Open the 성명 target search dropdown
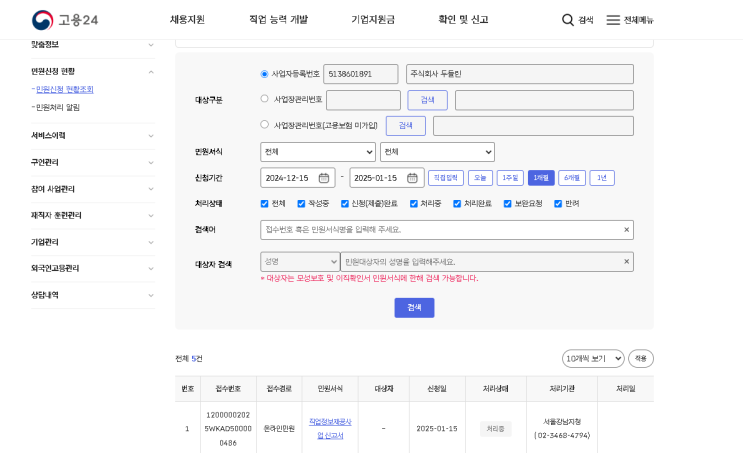Image resolution: width=743 pixels, height=453 pixels. [300, 262]
